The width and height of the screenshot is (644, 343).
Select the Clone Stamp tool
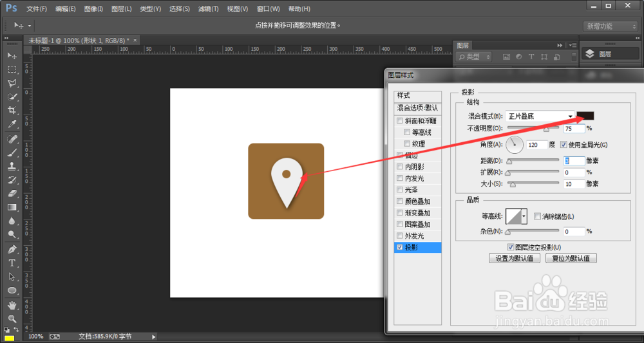coord(12,166)
